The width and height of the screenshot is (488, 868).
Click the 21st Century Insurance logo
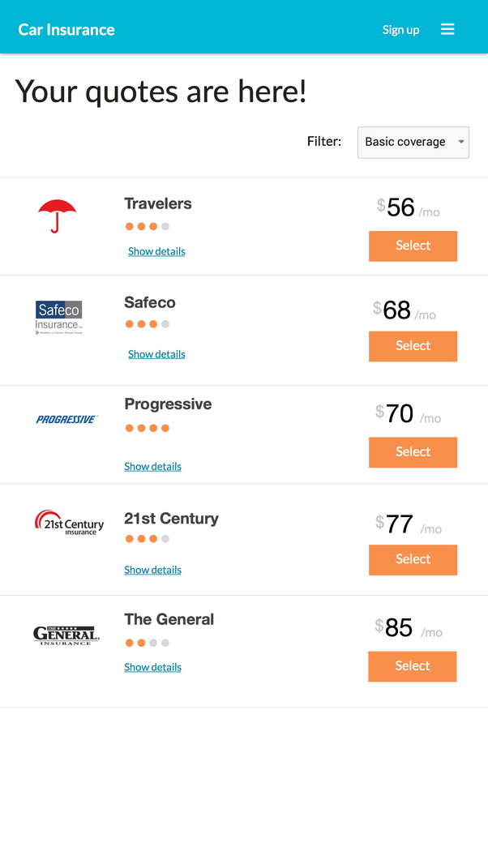tap(69, 523)
